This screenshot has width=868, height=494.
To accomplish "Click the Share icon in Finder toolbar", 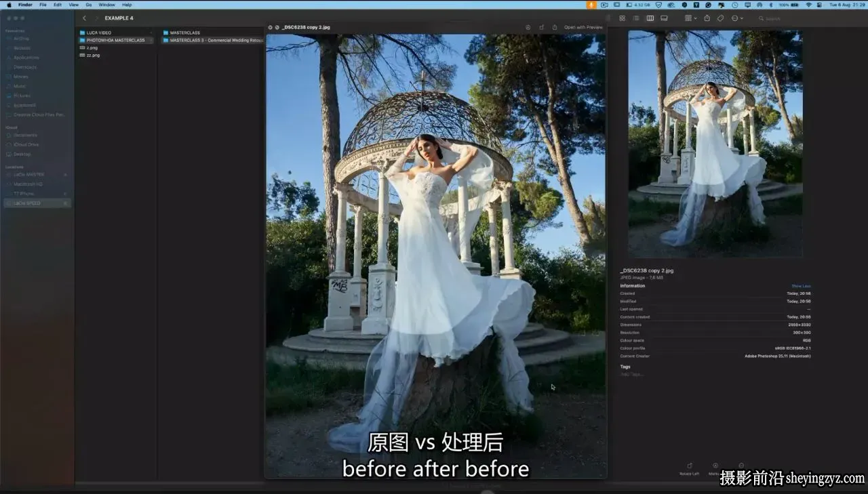I will tap(707, 18).
